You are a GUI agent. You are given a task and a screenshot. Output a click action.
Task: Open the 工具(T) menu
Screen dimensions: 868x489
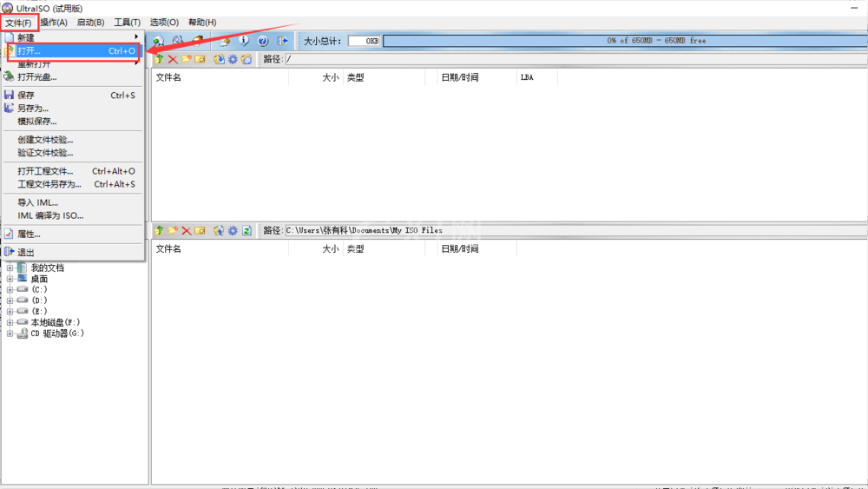127,23
